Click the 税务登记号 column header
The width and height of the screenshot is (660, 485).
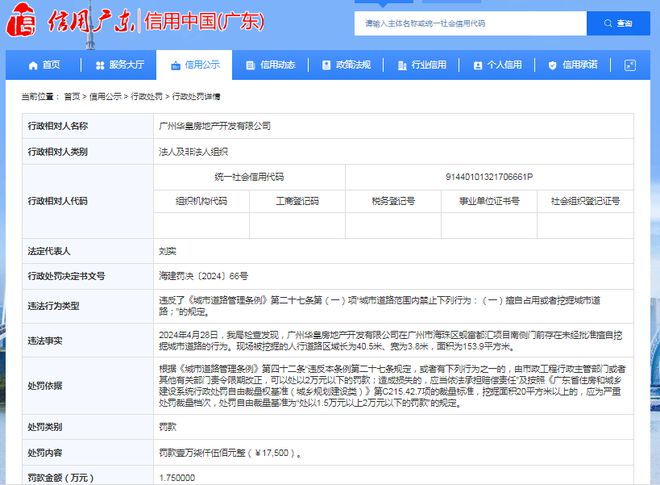pyautogui.click(x=393, y=201)
